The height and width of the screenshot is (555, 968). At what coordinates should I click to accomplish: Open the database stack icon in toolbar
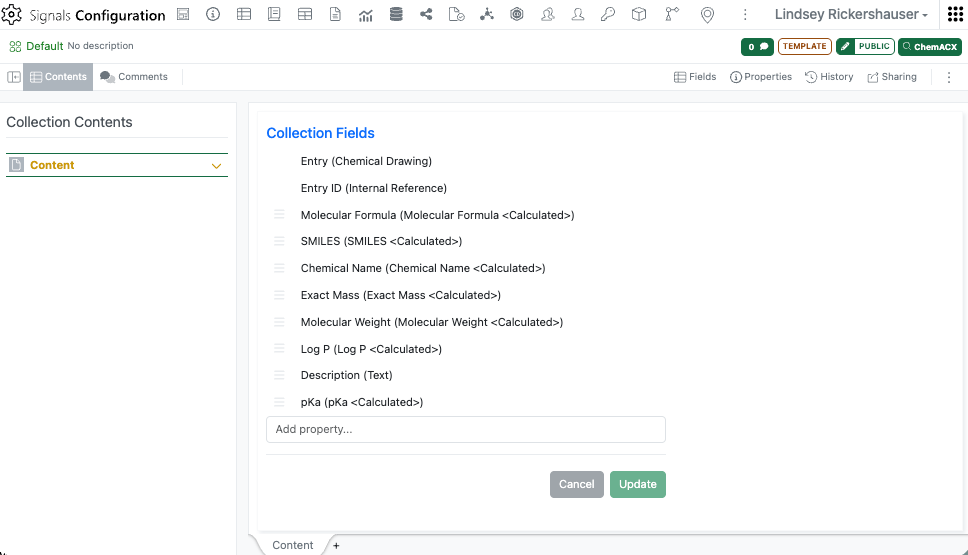pos(396,14)
